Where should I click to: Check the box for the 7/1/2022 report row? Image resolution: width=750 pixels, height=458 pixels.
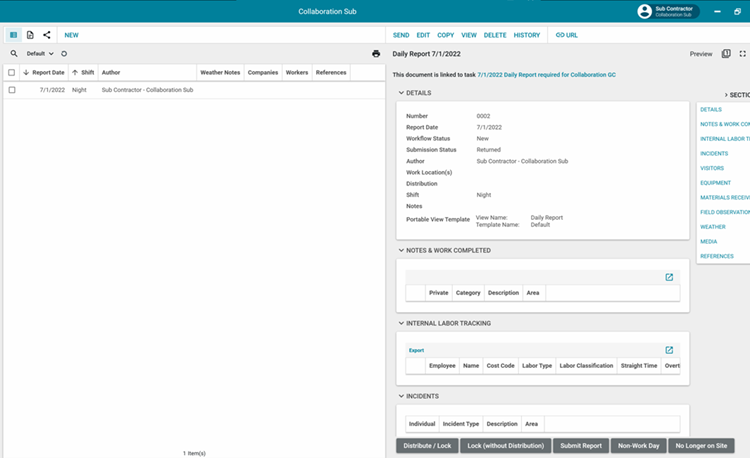[x=12, y=90]
